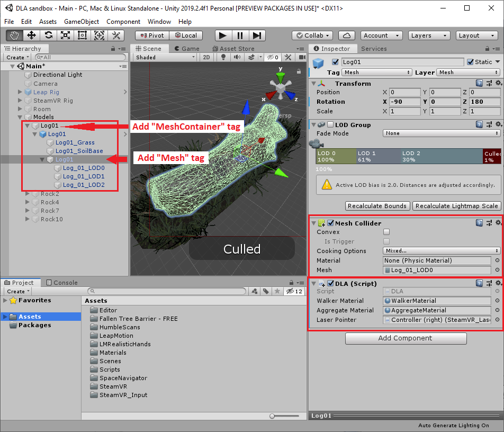Open cloud services button
The width and height of the screenshot is (504, 432).
click(346, 35)
